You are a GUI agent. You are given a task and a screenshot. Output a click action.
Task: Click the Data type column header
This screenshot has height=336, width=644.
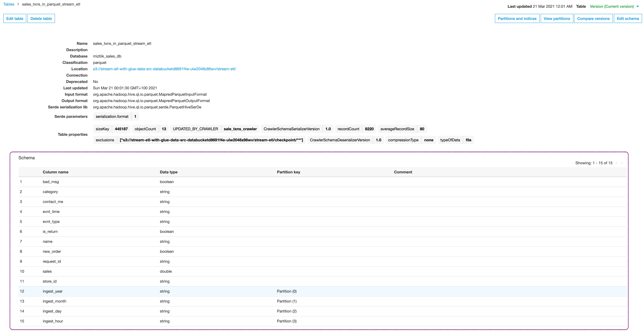pyautogui.click(x=168, y=172)
